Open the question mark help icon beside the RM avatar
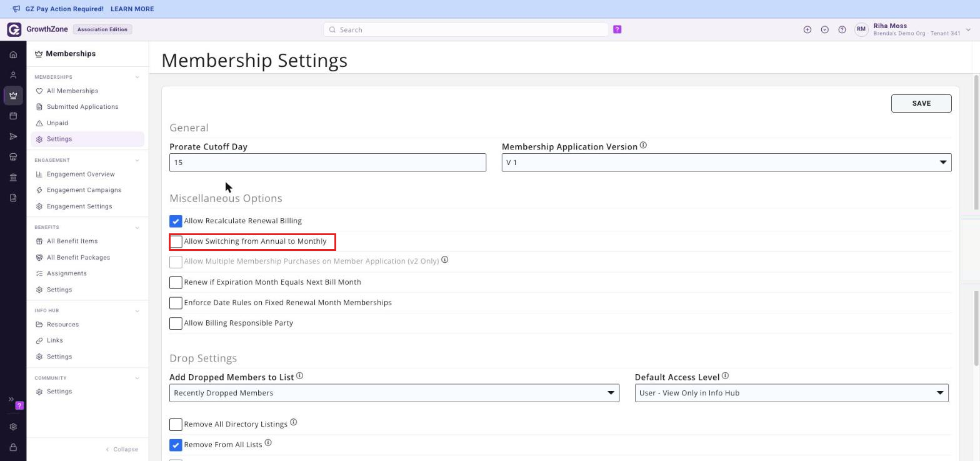The image size is (980, 461). [842, 29]
